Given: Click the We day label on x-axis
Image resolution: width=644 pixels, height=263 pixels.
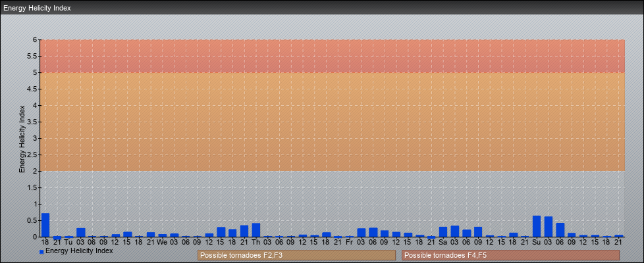Looking at the screenshot, I should tap(162, 242).
